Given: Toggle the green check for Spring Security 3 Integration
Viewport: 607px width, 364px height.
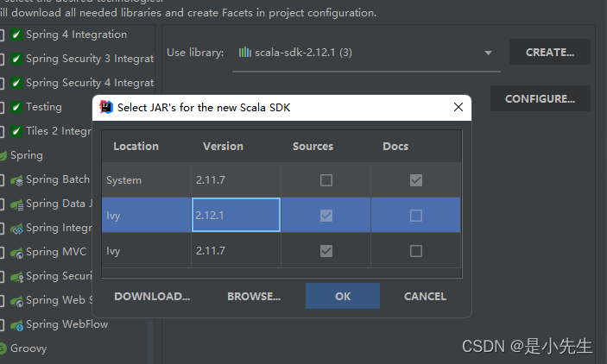Looking at the screenshot, I should [x=16, y=59].
